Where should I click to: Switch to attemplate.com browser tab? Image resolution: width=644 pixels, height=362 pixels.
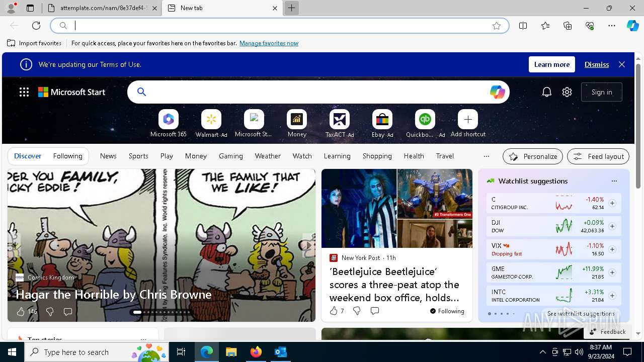point(101,8)
